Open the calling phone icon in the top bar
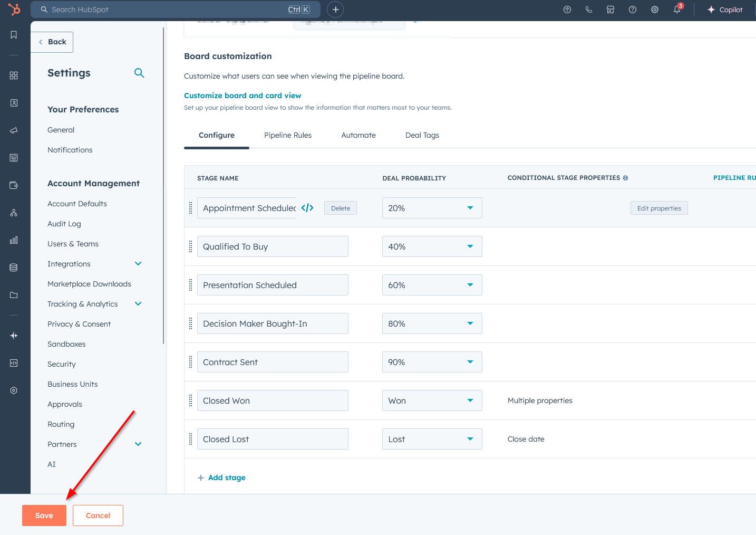Viewport: 756px width, 535px height. coord(588,9)
